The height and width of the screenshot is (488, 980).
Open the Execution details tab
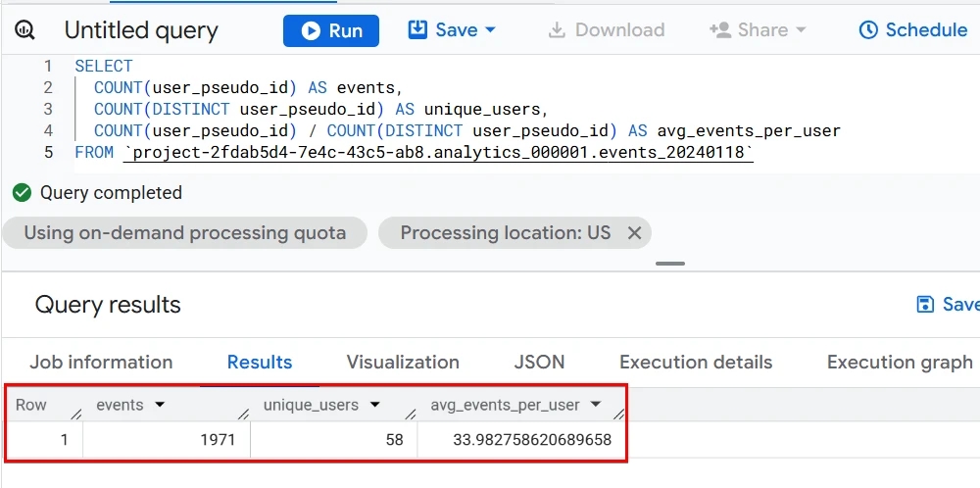(x=696, y=363)
